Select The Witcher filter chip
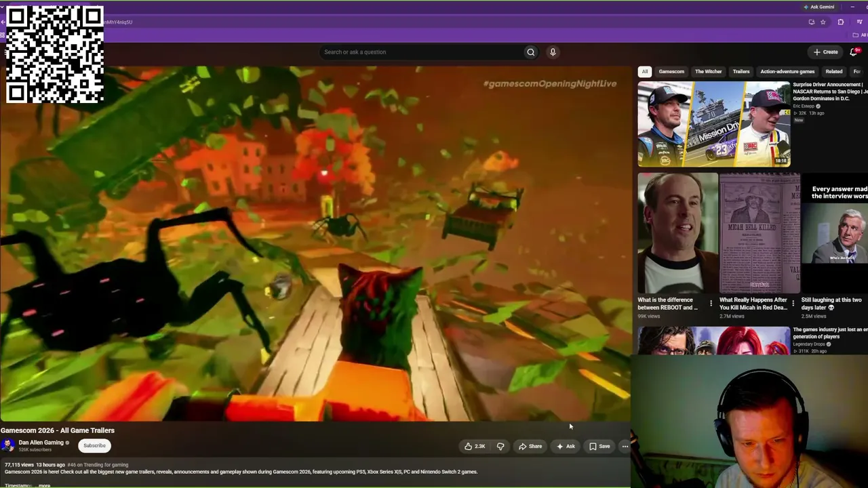868x488 pixels. point(708,71)
